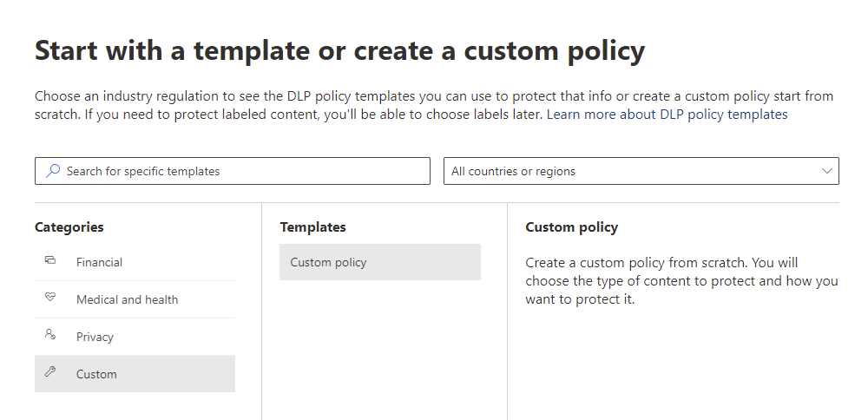Viewport: 868px width, 420px height.
Task: Click the Start with a template page title
Action: point(339,50)
